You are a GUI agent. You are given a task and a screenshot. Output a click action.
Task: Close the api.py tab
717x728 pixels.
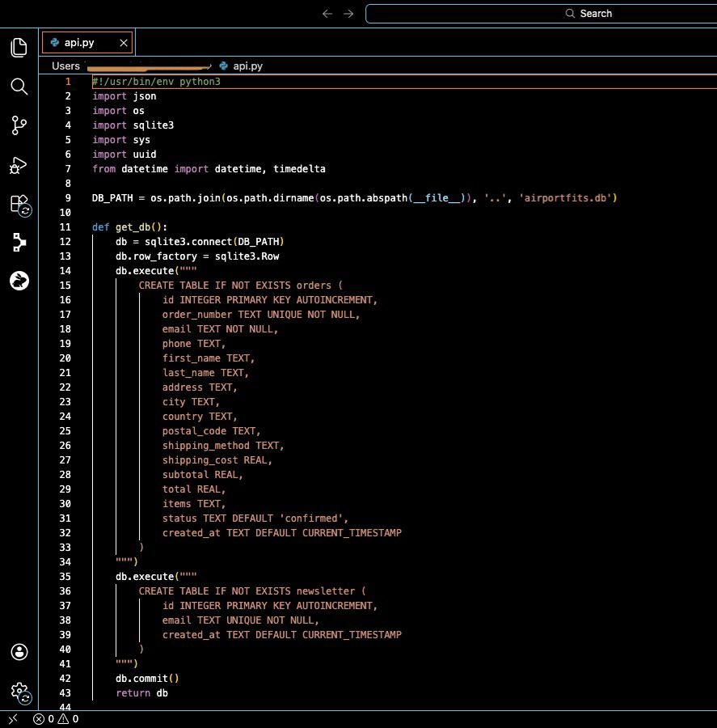(124, 43)
